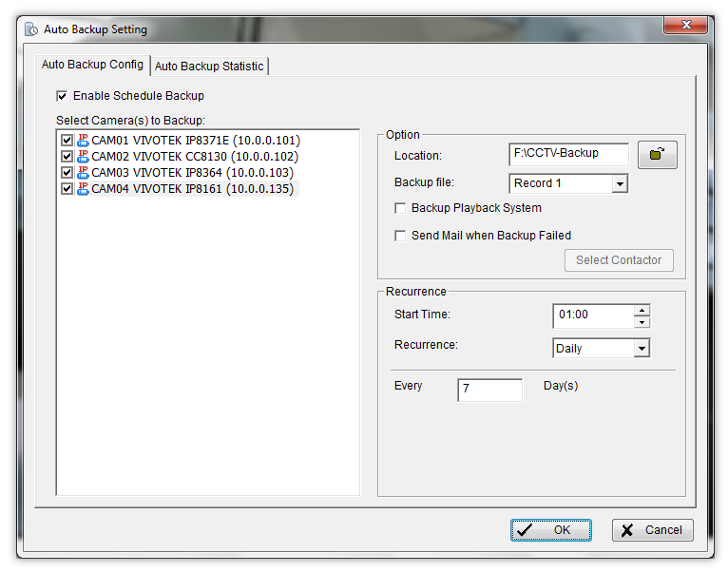This screenshot has width=728, height=572.
Task: Uncheck the CAM03 VIVOTEK IP8364 checkbox
Action: point(67,173)
